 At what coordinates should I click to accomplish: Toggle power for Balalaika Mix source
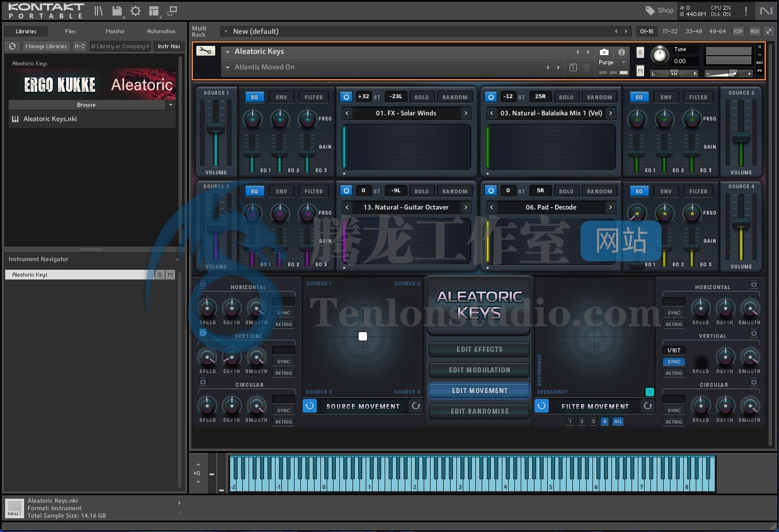point(491,97)
